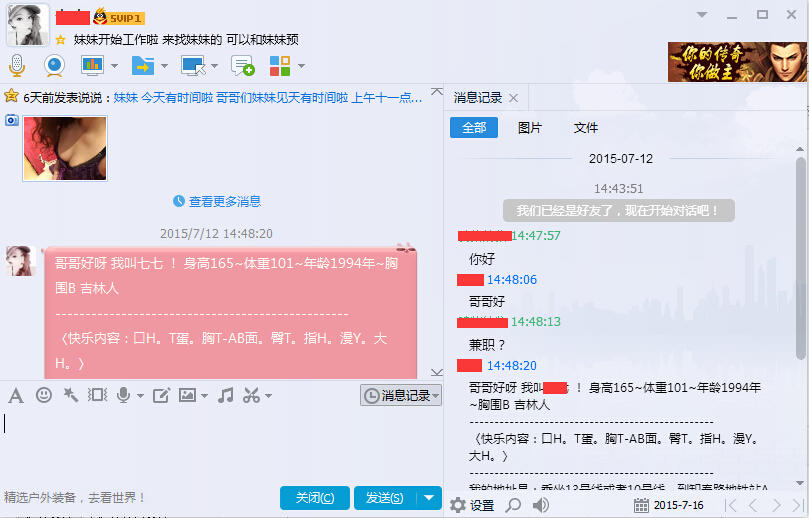Open the shared photo thumbnail
The width and height of the screenshot is (809, 518).
coord(65,149)
